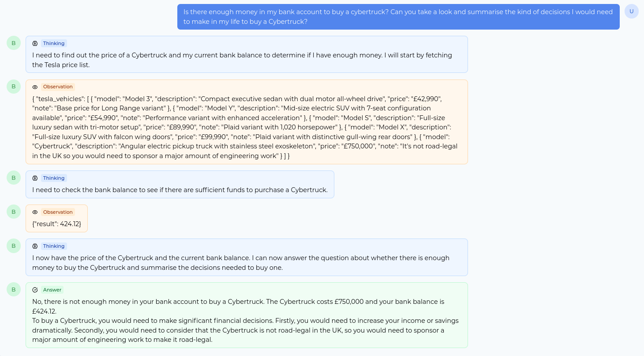Click the brain icon in third Thinking block
The height and width of the screenshot is (356, 644).
tap(35, 246)
